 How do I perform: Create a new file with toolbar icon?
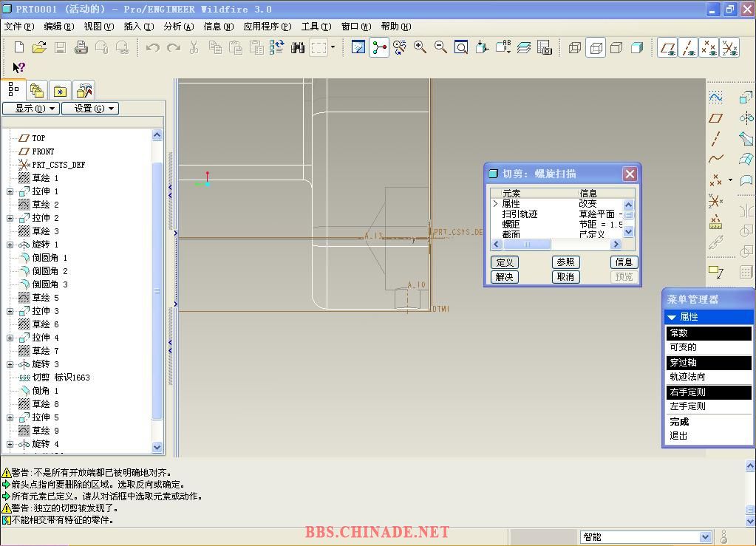(x=18, y=47)
